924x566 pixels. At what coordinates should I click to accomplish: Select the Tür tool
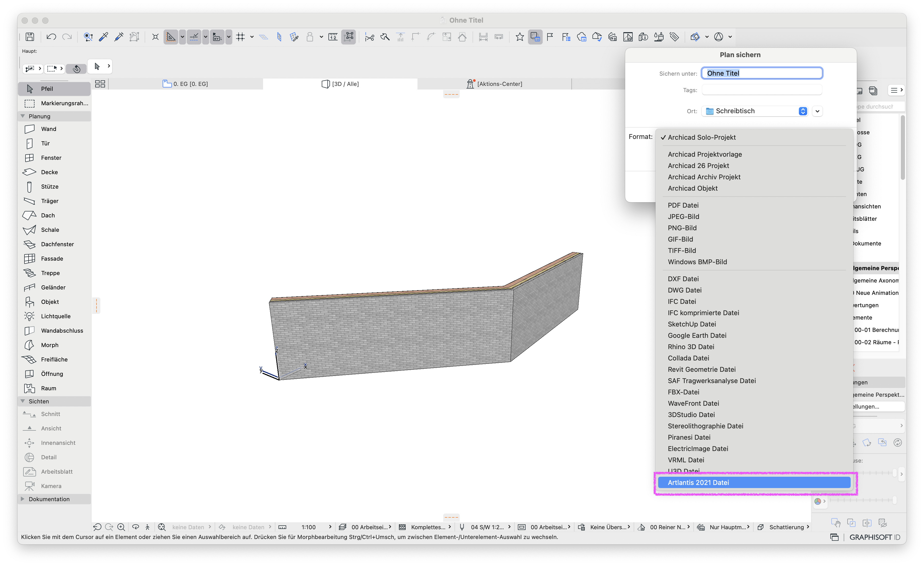coord(54,144)
